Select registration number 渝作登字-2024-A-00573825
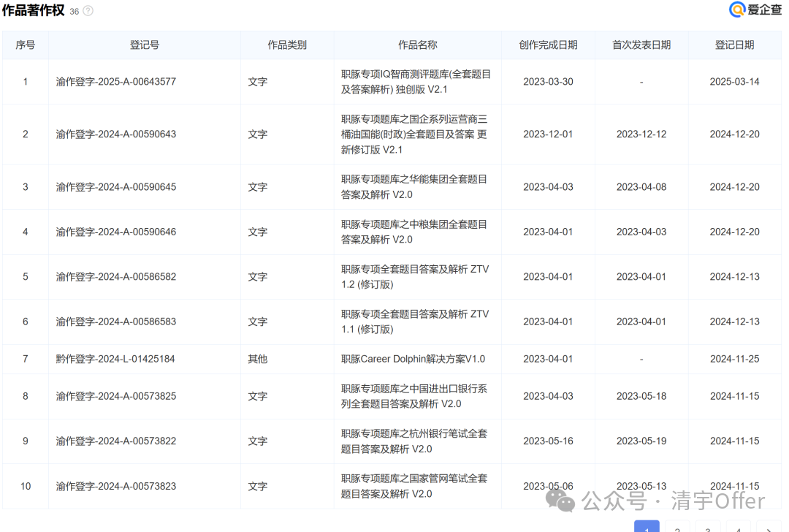 coord(115,396)
